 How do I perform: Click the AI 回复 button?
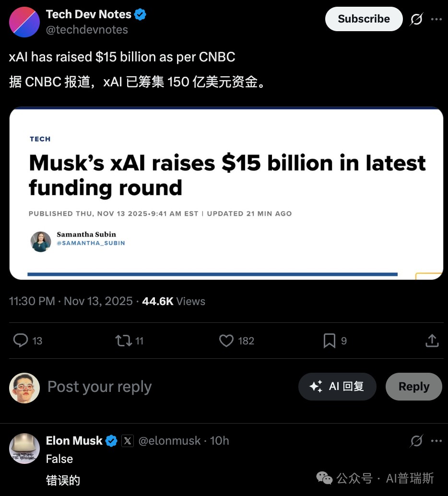click(x=337, y=387)
